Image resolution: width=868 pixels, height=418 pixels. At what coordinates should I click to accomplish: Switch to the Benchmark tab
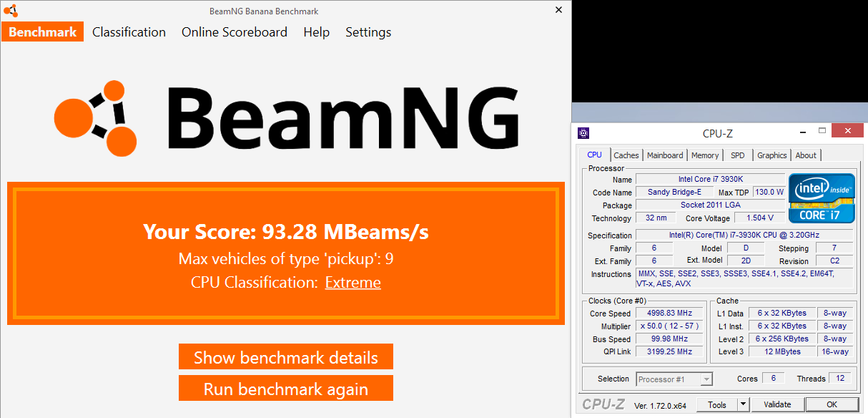pyautogui.click(x=43, y=32)
